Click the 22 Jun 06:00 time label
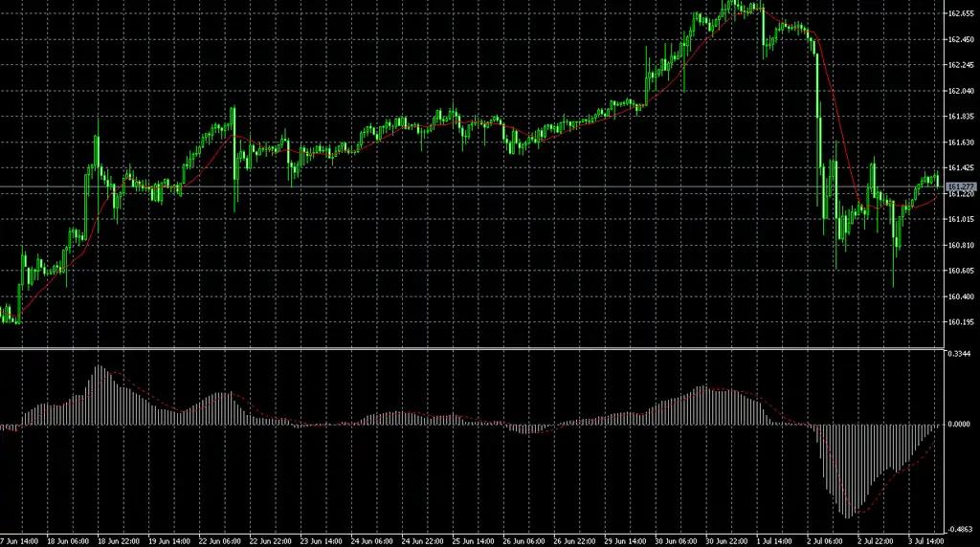980x547 pixels. pyautogui.click(x=219, y=541)
